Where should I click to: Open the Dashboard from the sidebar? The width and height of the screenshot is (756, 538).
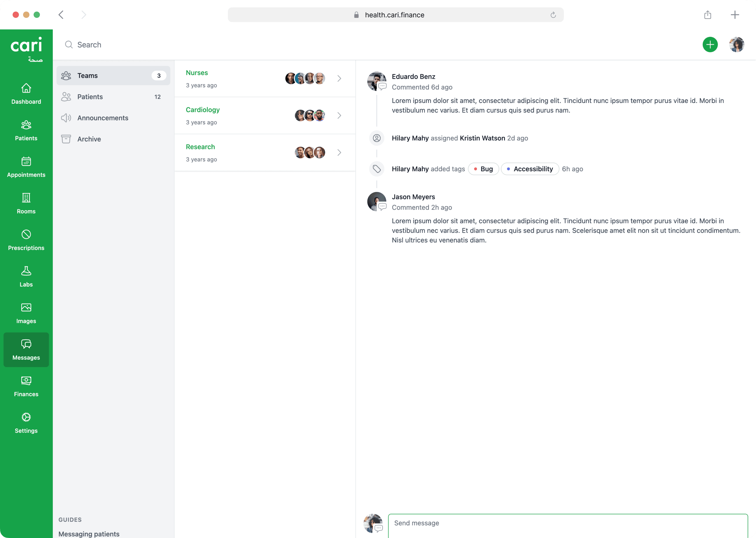(26, 94)
